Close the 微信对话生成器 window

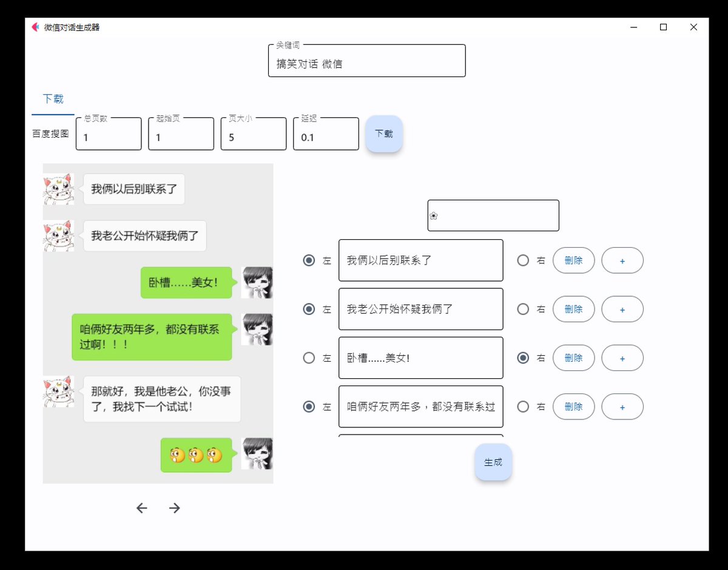693,27
